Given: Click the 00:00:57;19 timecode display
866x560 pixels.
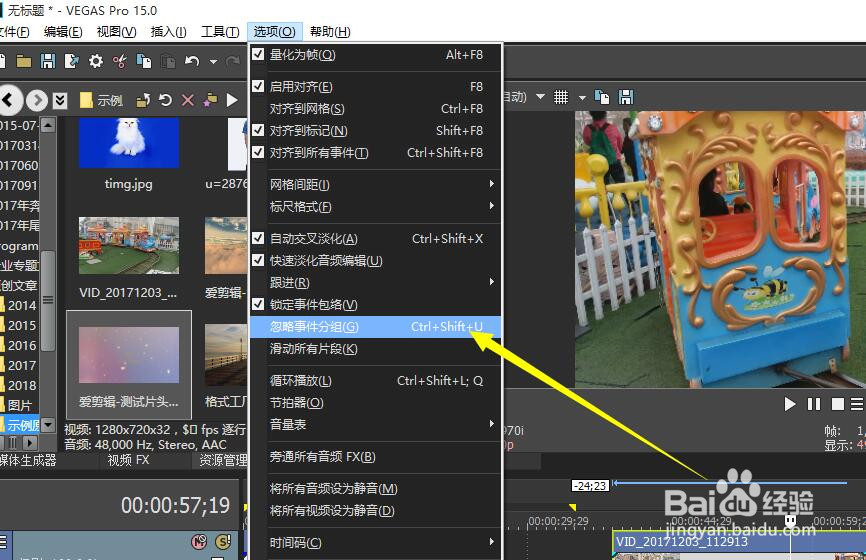Looking at the screenshot, I should [175, 505].
